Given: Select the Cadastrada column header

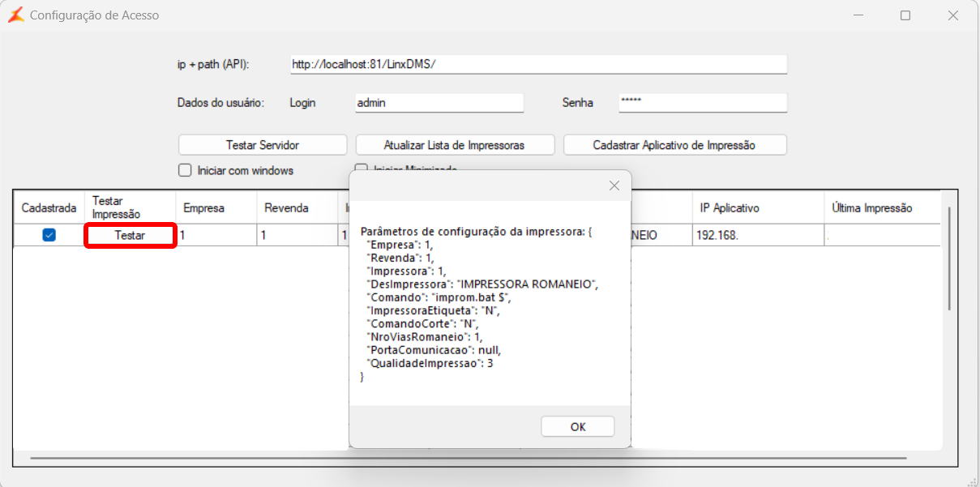Looking at the screenshot, I should (49, 208).
